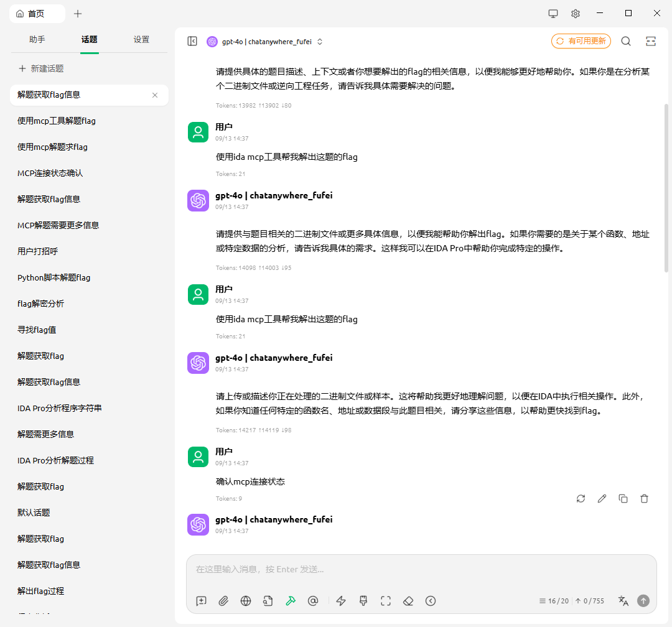The height and width of the screenshot is (627, 672).
Task: Delete the 确认mcp连接状态 message
Action: tap(644, 498)
